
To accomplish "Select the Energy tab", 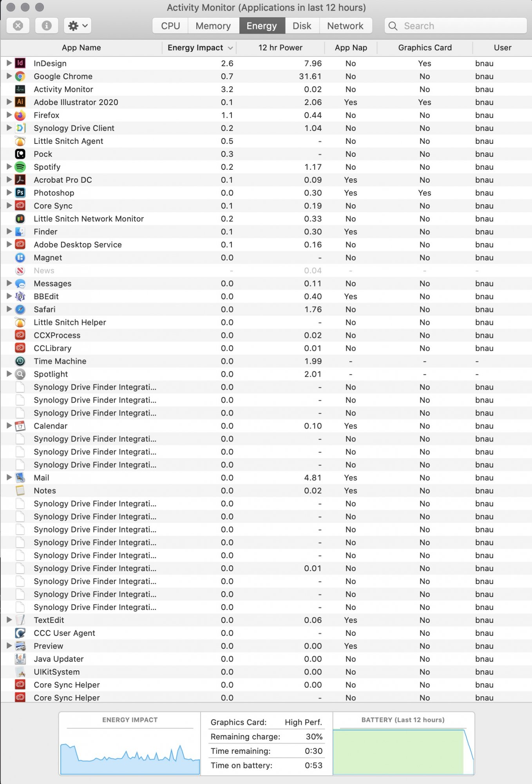I will (x=262, y=25).
